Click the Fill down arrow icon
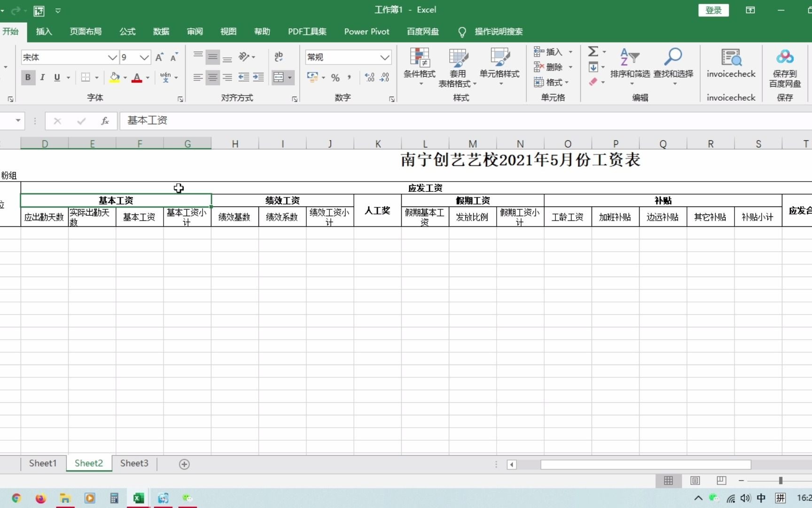Image resolution: width=812 pixels, height=508 pixels. 593,67
